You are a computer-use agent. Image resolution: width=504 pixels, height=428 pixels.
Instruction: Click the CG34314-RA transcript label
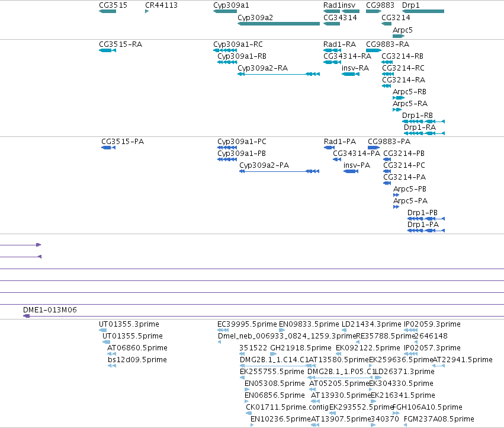347,56
